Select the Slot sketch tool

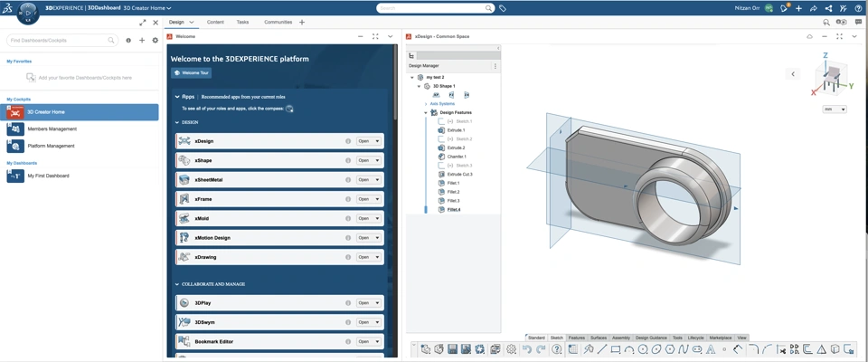tap(697, 349)
